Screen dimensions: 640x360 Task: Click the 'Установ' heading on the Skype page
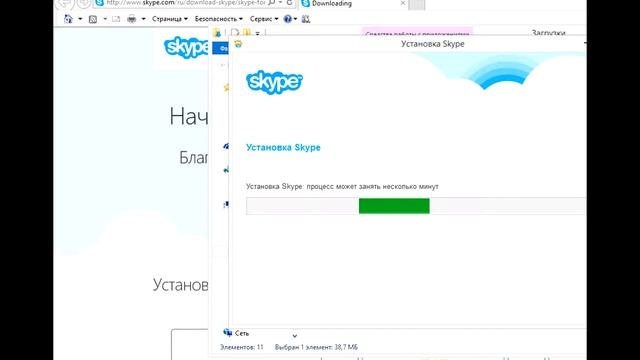click(180, 284)
